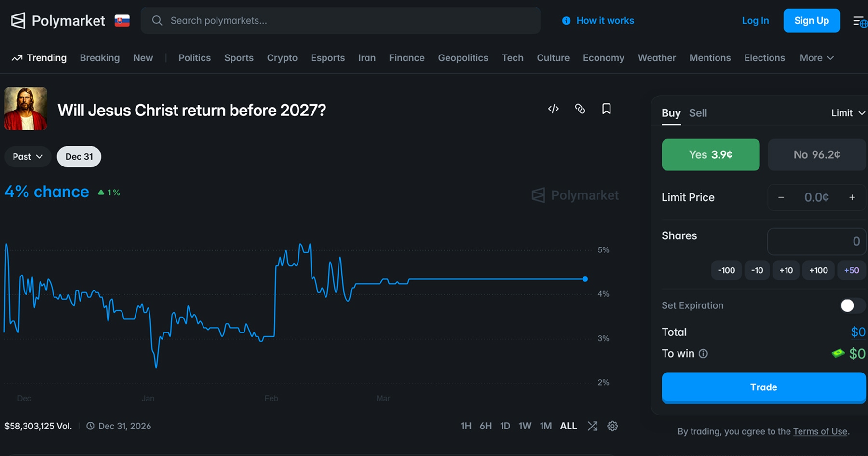Image resolution: width=868 pixels, height=456 pixels.
Task: Open the language menu icon at top right
Action: pyautogui.click(x=859, y=21)
